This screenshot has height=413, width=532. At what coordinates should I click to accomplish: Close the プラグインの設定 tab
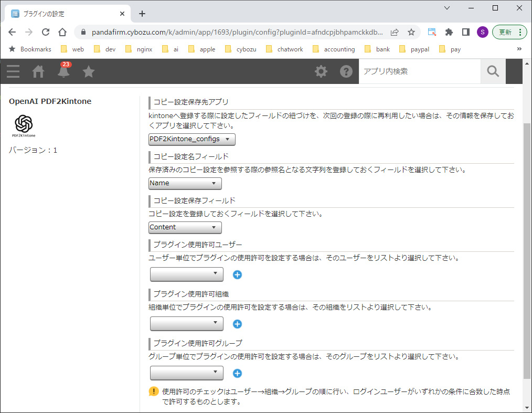coord(122,14)
